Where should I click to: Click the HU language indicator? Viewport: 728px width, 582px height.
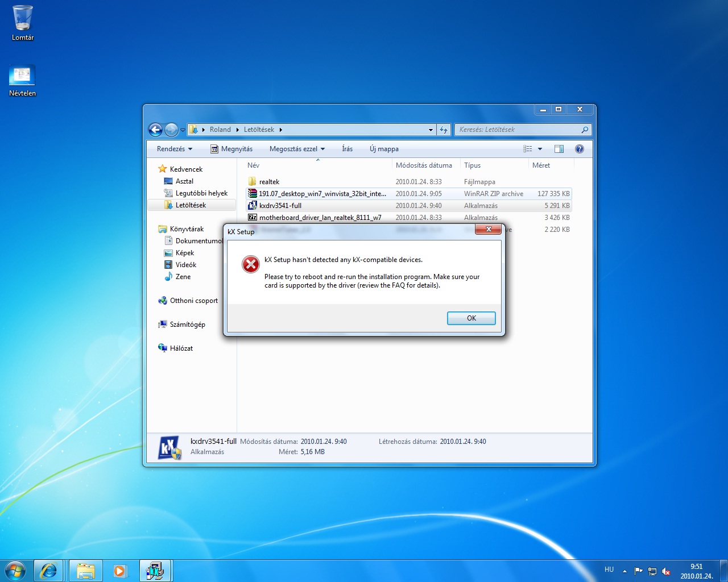click(x=609, y=569)
